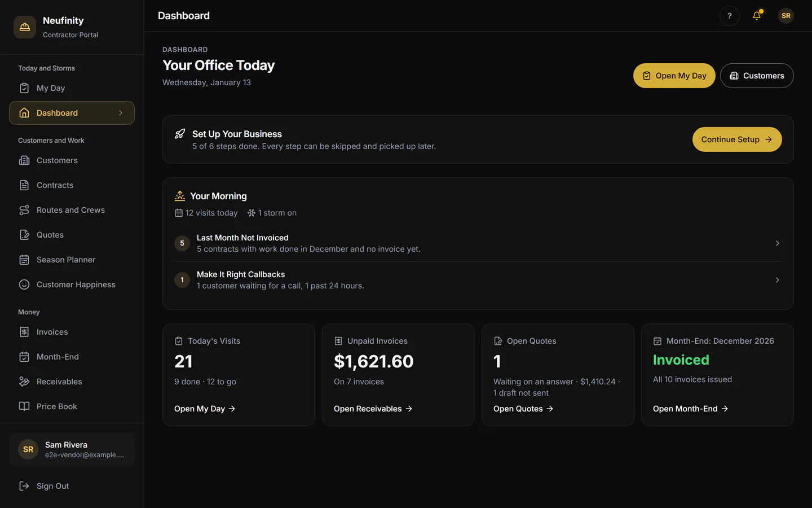Image resolution: width=812 pixels, height=508 pixels.
Task: Click the Make It Right Callbacks title
Action: (x=241, y=274)
